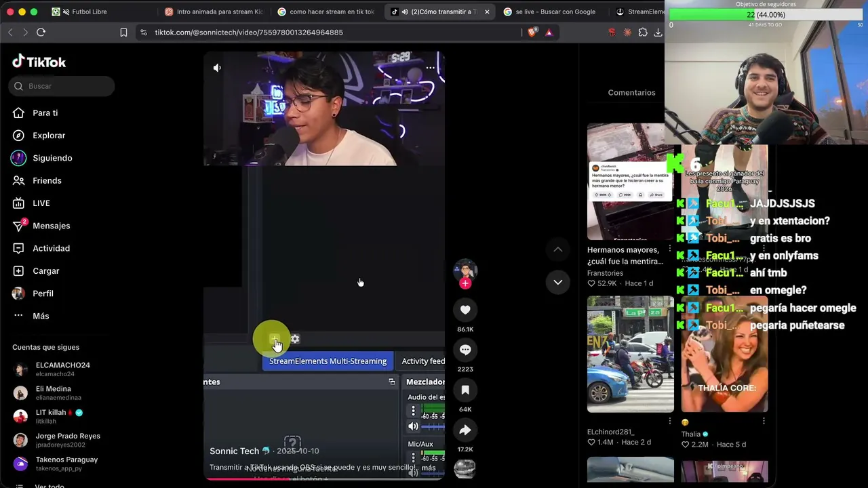Go back in browser history
This screenshot has height=488, width=868.
pos(10,32)
